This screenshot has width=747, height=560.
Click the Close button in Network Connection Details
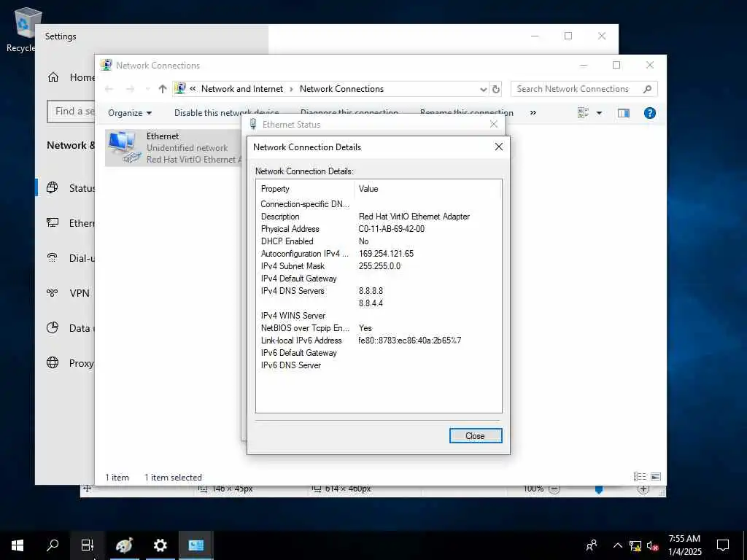pyautogui.click(x=476, y=436)
